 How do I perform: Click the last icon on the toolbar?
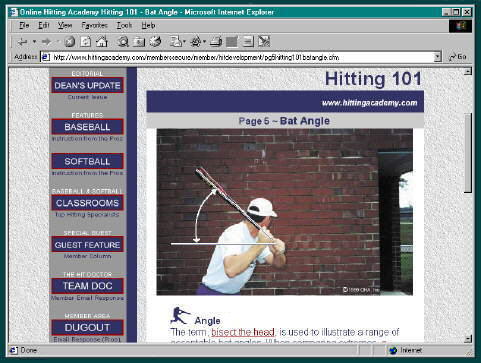[x=264, y=42]
